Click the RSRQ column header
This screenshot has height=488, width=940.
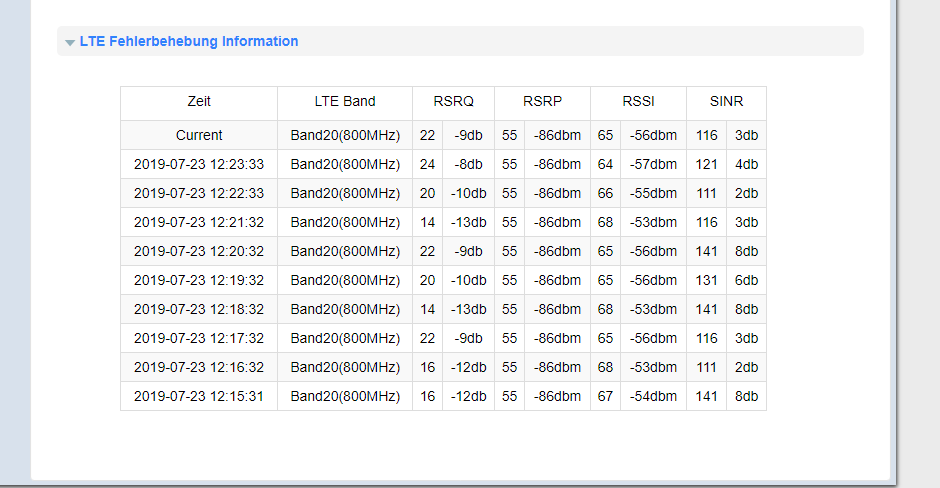tap(453, 103)
